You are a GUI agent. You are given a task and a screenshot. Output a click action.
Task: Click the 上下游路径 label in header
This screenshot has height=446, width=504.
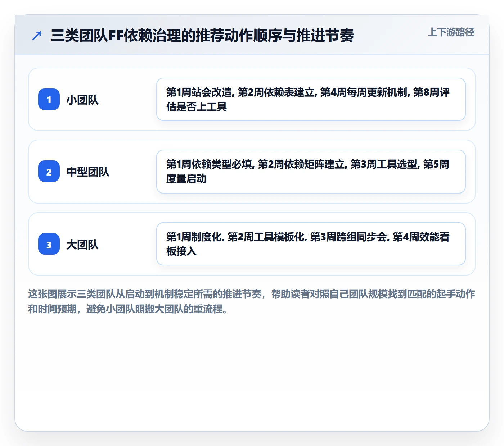(x=451, y=32)
